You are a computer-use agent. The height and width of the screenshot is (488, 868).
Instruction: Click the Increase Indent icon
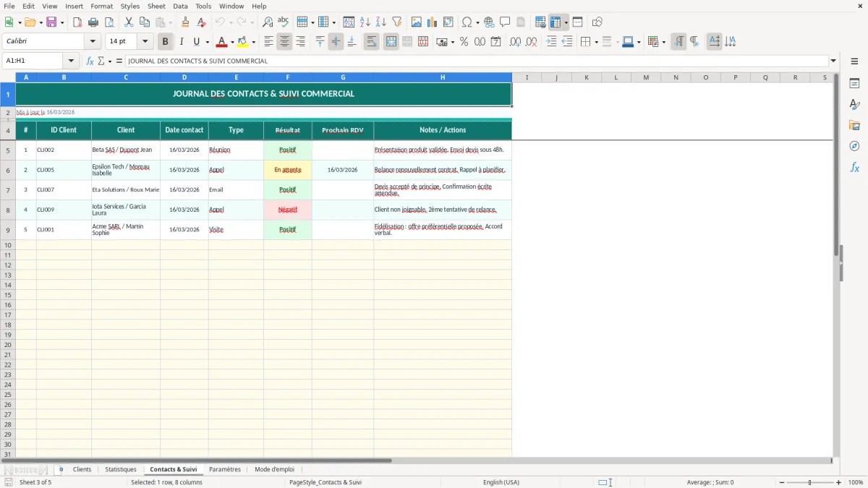point(552,42)
